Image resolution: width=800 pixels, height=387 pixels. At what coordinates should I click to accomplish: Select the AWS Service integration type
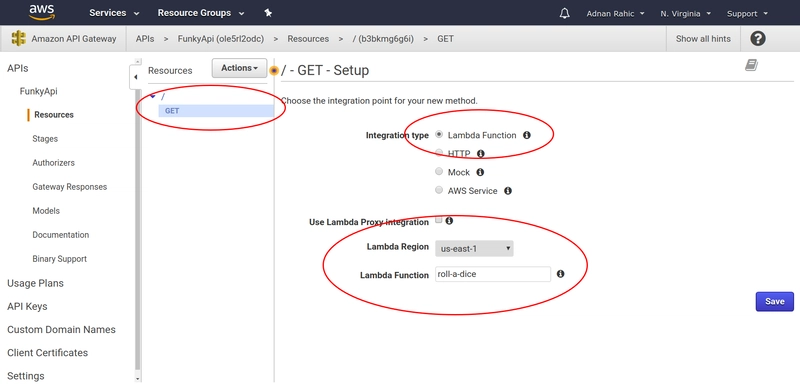(439, 190)
